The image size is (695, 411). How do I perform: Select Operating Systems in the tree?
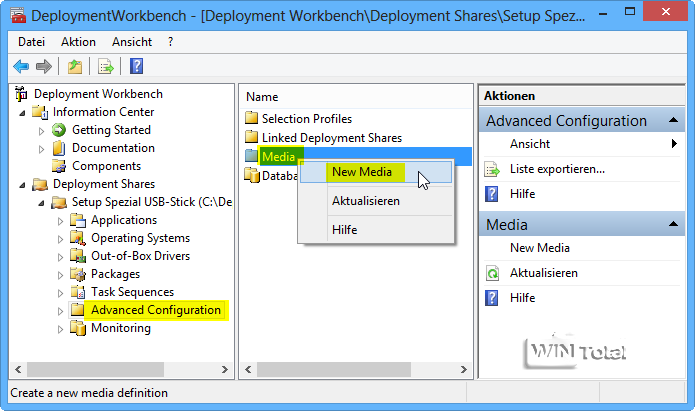tap(140, 238)
